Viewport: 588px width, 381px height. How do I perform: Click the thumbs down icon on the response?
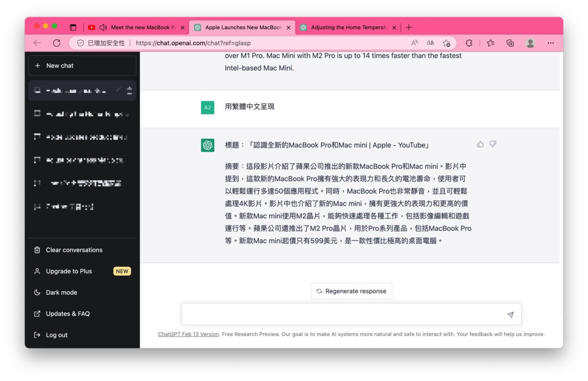(x=493, y=144)
